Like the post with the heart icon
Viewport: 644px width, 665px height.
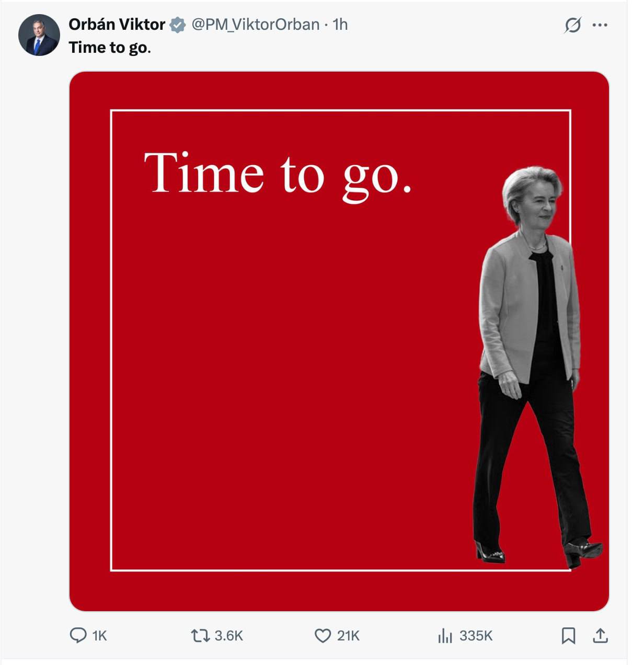click(x=323, y=635)
